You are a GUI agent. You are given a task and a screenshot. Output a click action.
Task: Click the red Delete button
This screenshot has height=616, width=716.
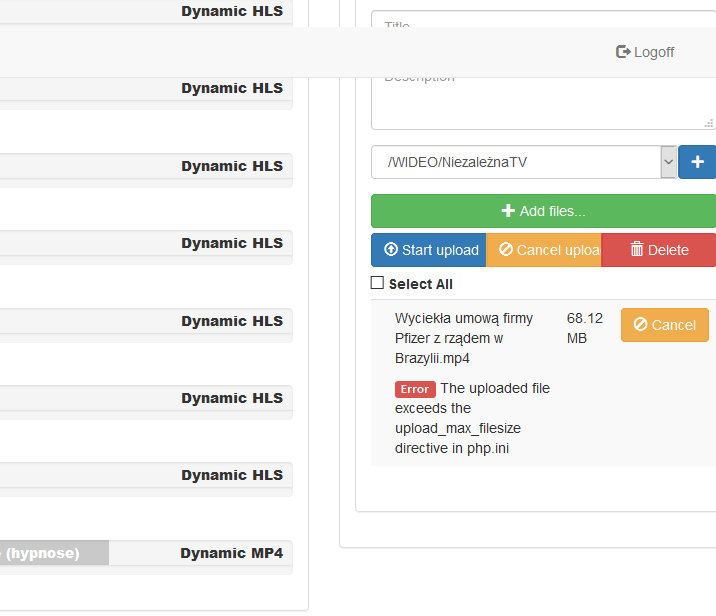(x=659, y=250)
